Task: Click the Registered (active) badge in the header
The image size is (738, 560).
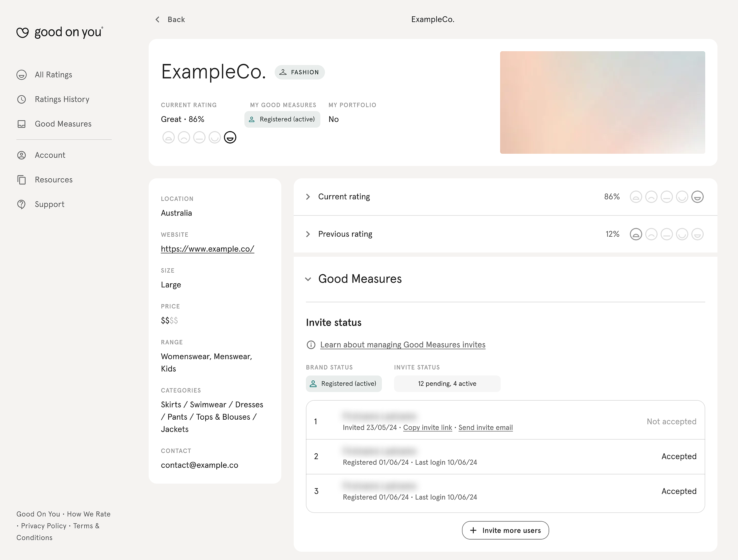Action: click(282, 119)
